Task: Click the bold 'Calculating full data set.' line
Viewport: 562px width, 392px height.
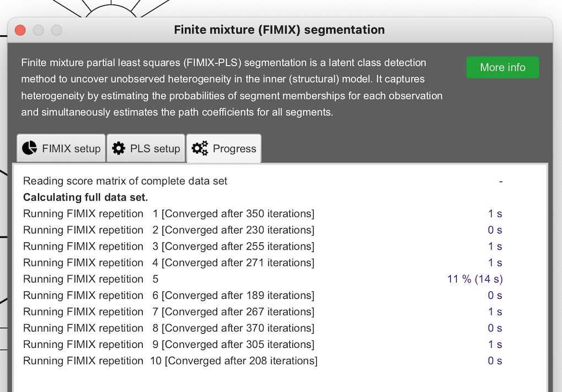Action: click(x=85, y=197)
